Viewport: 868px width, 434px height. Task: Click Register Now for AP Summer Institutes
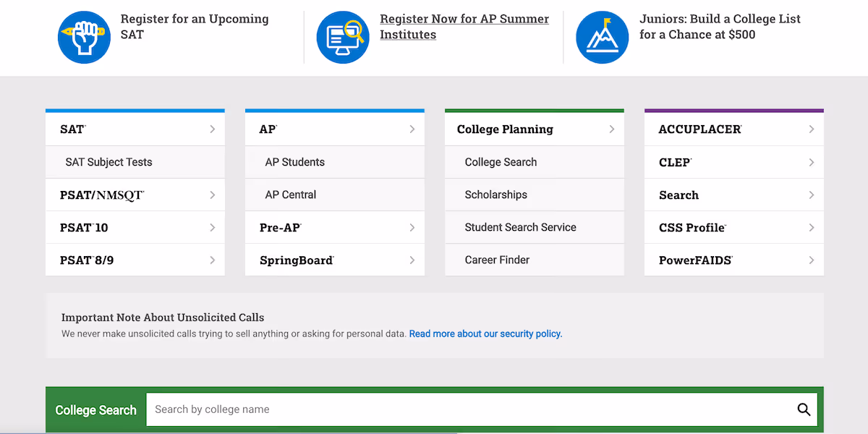[x=464, y=27]
